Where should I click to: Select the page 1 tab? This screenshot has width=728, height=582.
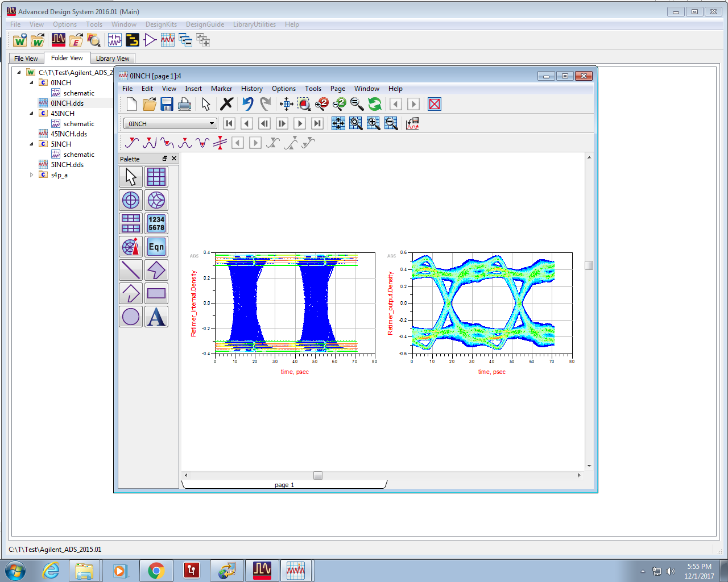[284, 485]
